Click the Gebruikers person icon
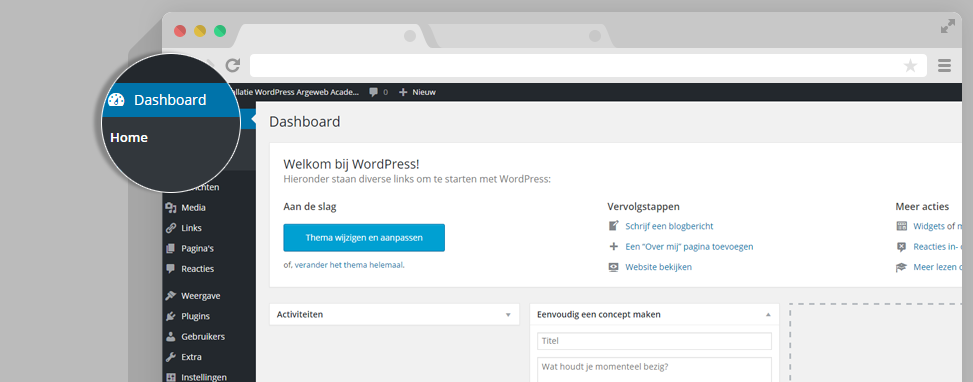 coord(171,337)
